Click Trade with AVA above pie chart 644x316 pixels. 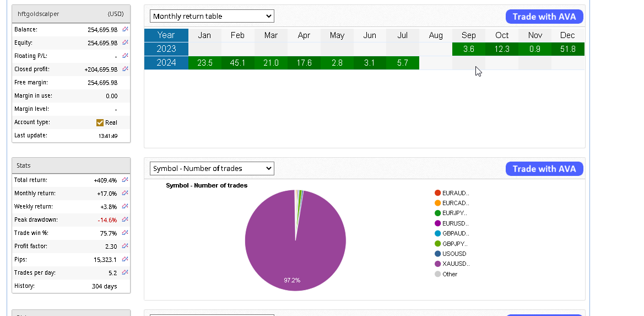(544, 169)
